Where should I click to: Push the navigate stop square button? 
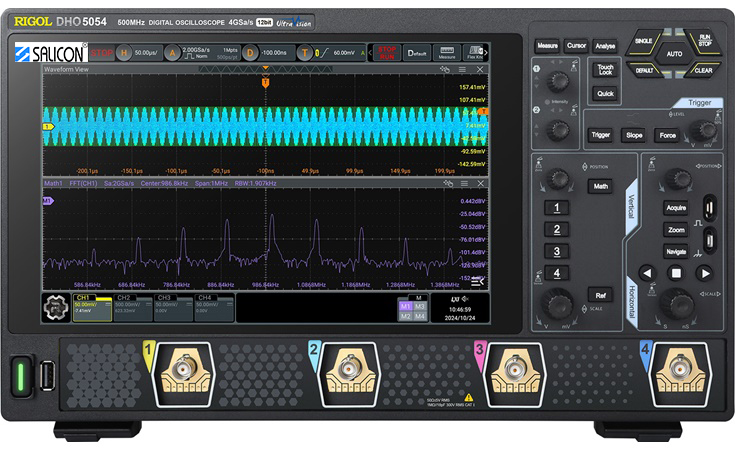[x=675, y=273]
